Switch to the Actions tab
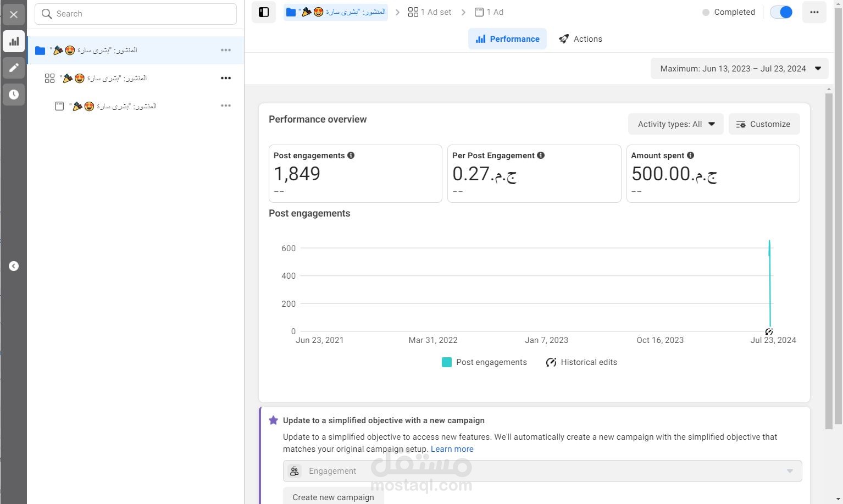Viewport: 843px width, 504px height. click(580, 39)
